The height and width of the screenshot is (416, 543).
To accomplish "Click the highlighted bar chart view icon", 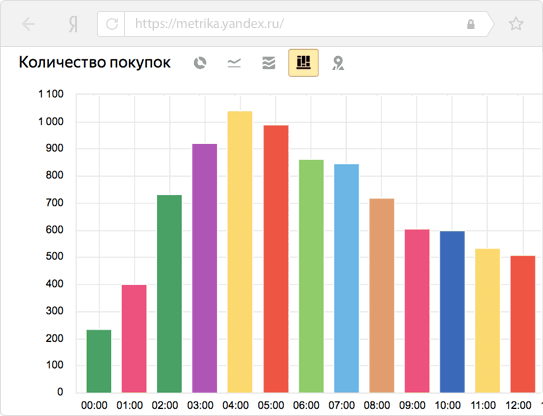I will coord(303,63).
